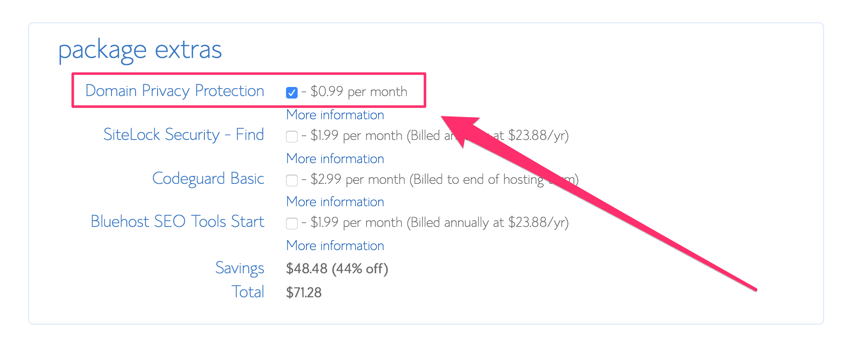Click the Total value $71.28
Screen dimensions: 868x342
tap(303, 292)
